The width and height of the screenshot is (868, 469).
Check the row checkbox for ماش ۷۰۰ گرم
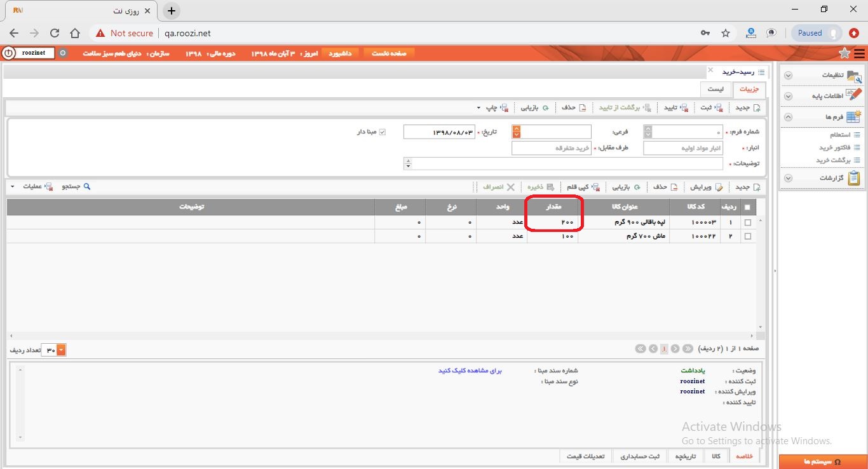click(747, 236)
